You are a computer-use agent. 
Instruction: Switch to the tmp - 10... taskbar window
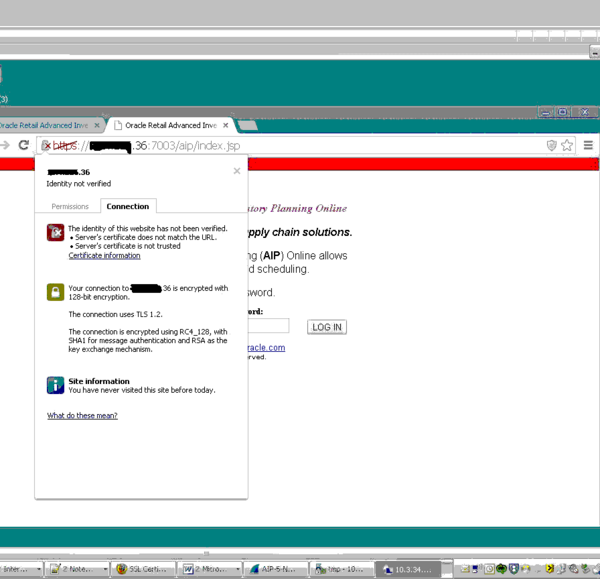[x=340, y=569]
